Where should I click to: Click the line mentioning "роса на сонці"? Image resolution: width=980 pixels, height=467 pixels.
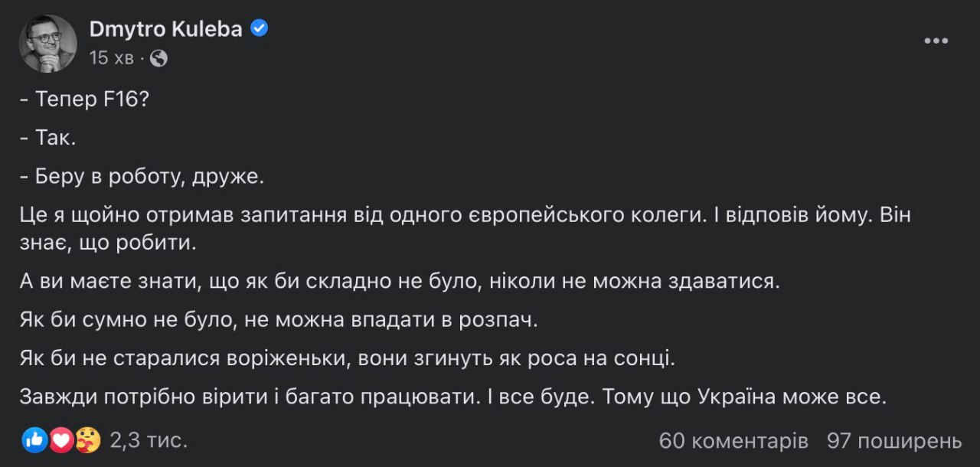[348, 357]
